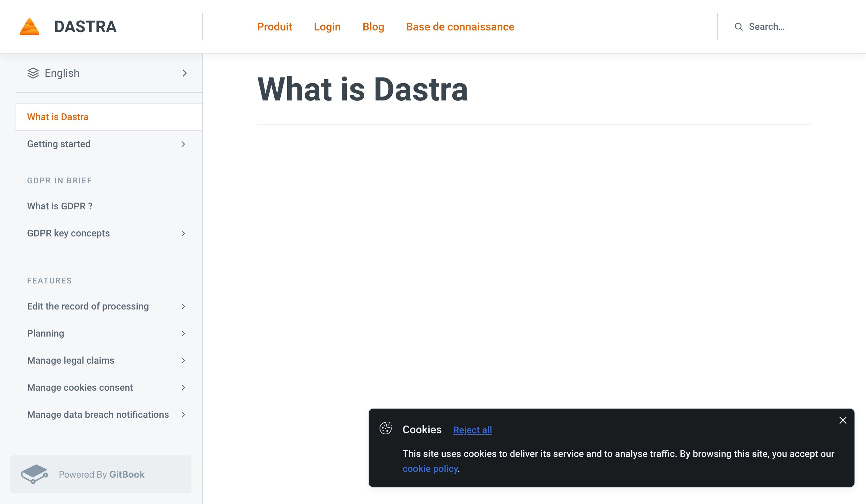
Task: Expand the Planning section chevron
Action: click(x=183, y=334)
